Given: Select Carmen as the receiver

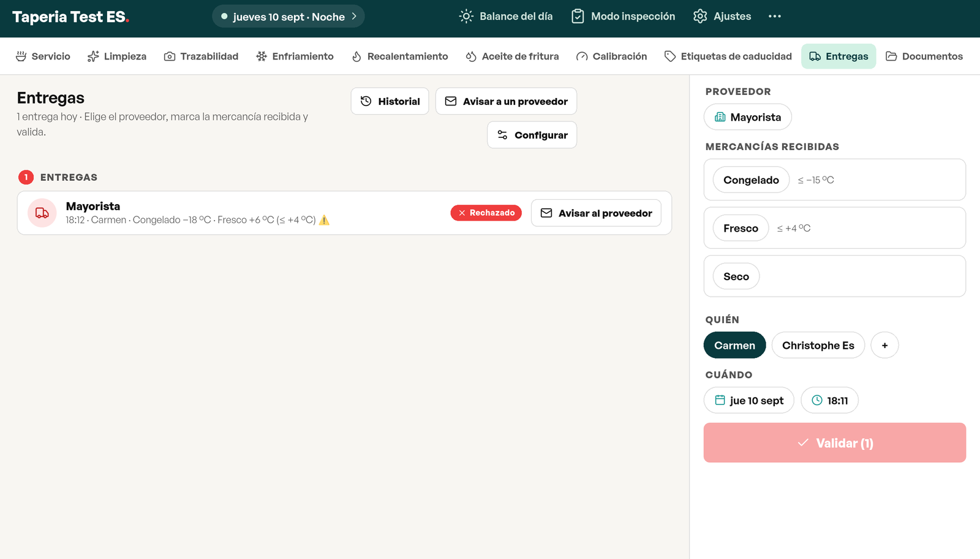Looking at the screenshot, I should pyautogui.click(x=734, y=345).
